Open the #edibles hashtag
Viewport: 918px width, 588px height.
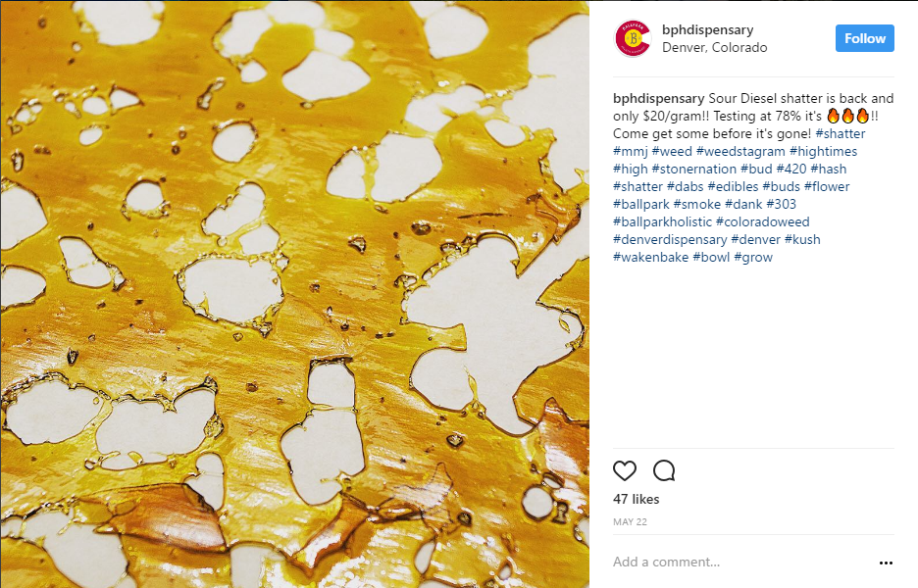coord(733,186)
